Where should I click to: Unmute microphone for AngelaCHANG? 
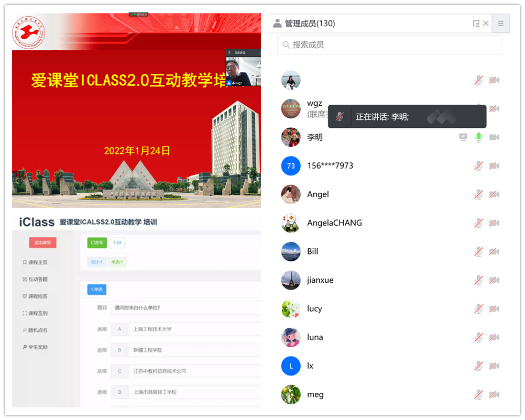[x=478, y=223]
